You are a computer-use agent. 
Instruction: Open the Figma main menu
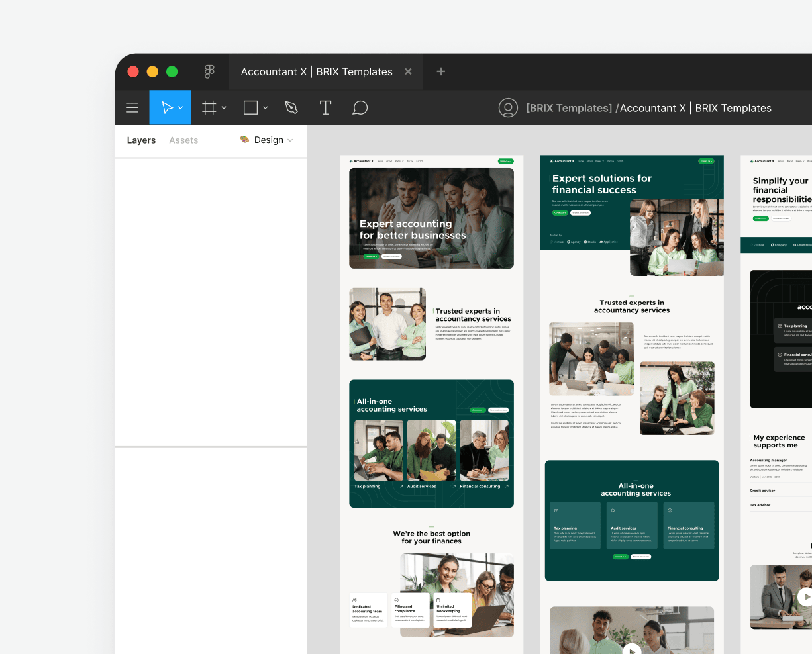(132, 107)
